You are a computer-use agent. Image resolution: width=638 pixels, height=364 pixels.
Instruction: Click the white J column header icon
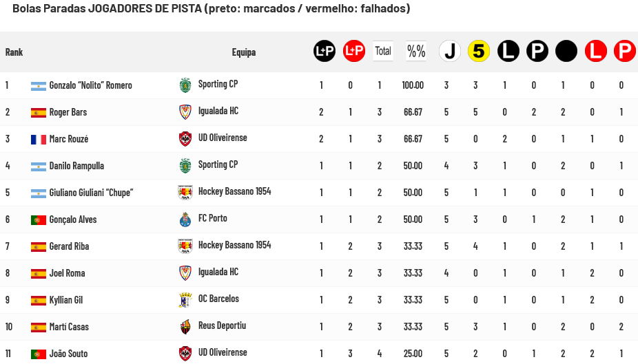point(450,51)
